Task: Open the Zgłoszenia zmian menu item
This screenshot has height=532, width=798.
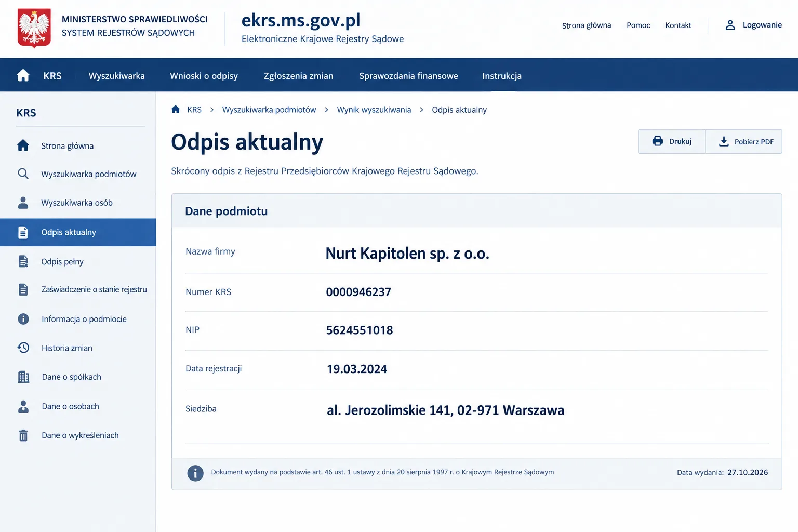Action: [299, 76]
